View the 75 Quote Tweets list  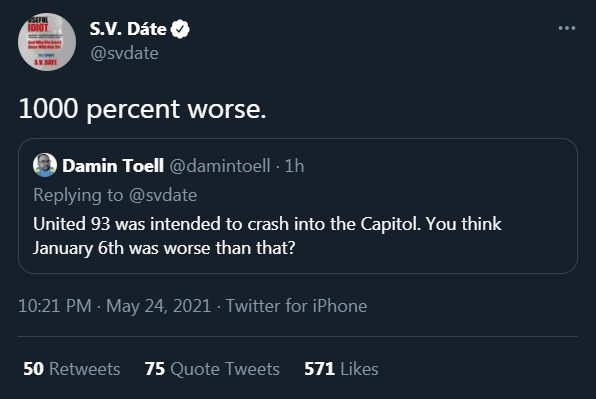pos(212,369)
